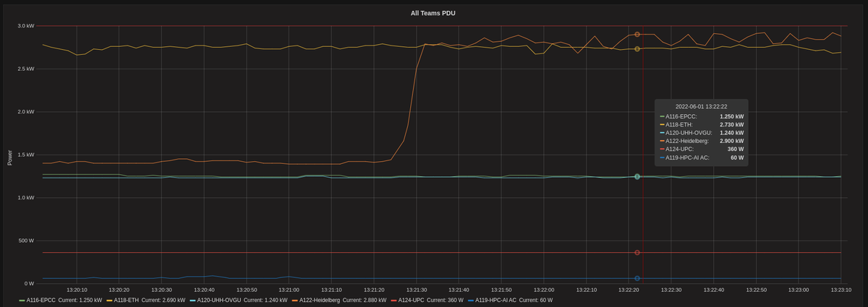
Task: Click the 2.5 kW y-axis label
Action: [x=26, y=69]
